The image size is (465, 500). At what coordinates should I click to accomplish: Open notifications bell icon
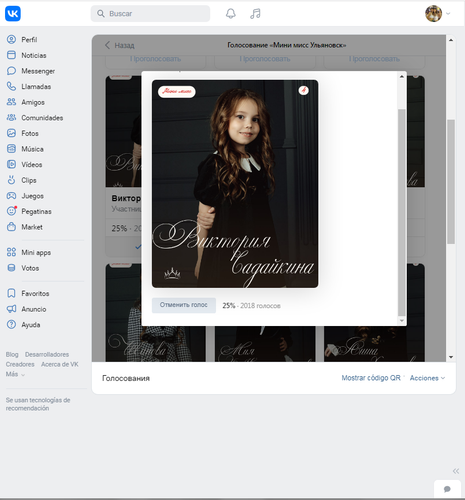click(x=231, y=14)
